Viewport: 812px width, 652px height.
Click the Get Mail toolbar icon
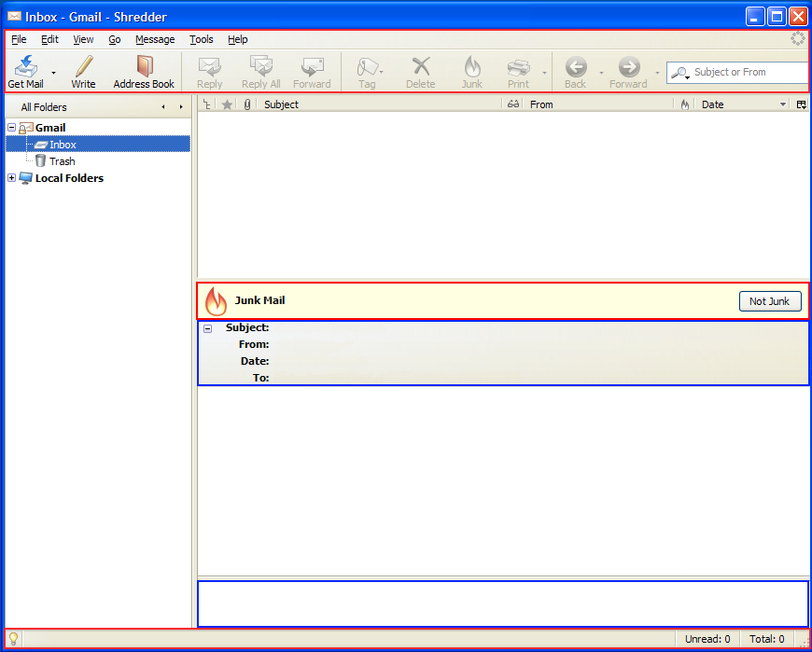point(25,67)
